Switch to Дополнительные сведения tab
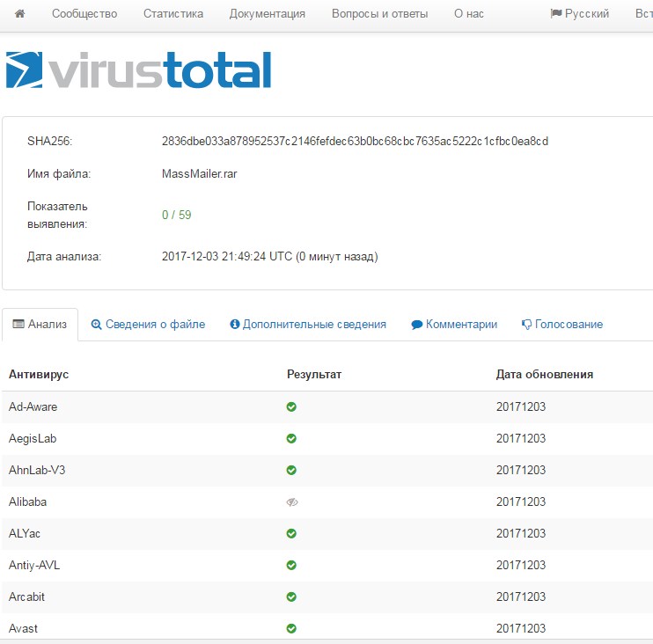The width and height of the screenshot is (653, 644). click(307, 325)
